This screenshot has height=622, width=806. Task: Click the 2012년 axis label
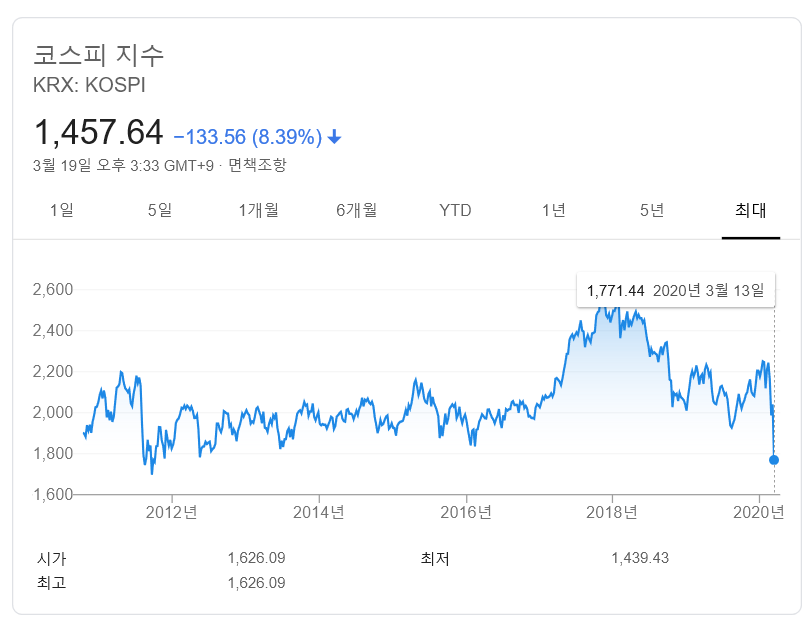173,510
